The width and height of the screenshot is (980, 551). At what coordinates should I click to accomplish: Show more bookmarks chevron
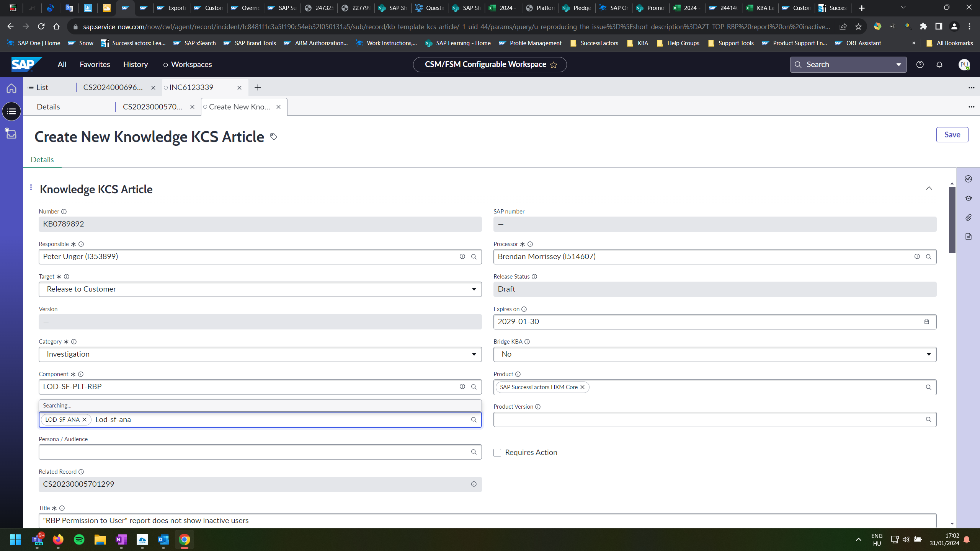[914, 43]
